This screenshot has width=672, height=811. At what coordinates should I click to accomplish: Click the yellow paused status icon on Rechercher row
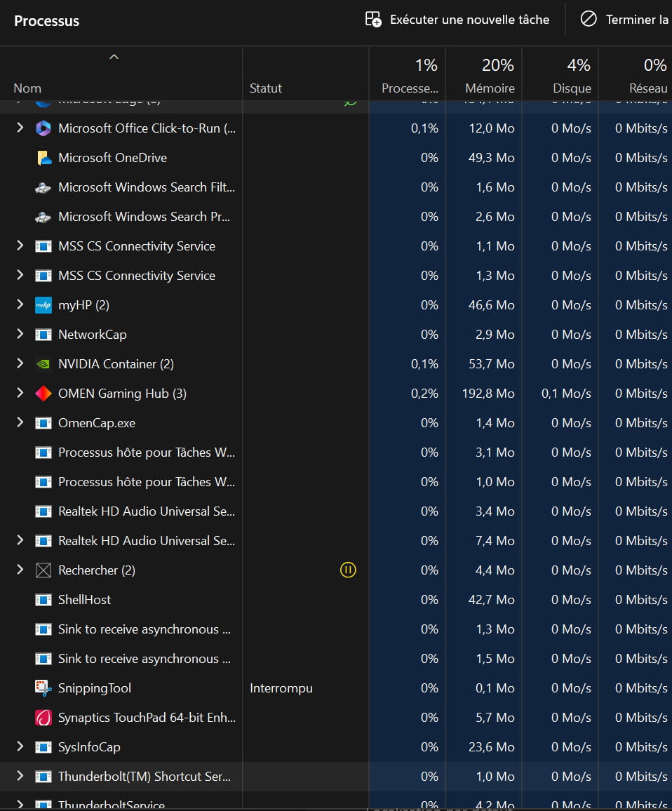[x=348, y=570]
